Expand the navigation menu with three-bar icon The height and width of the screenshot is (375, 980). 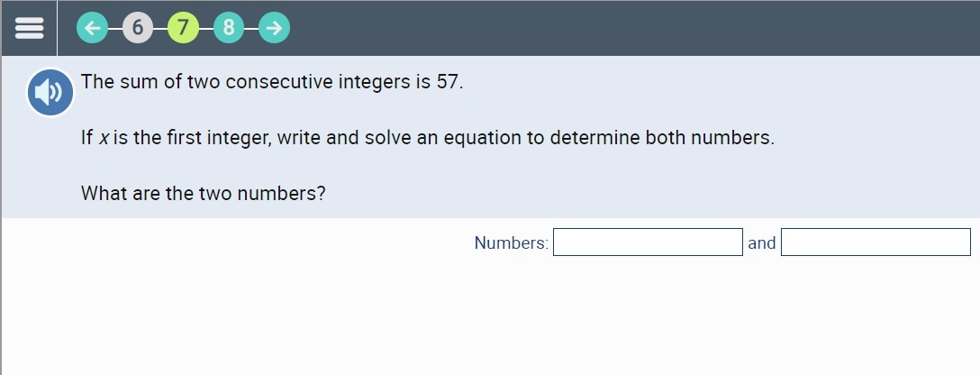(29, 28)
